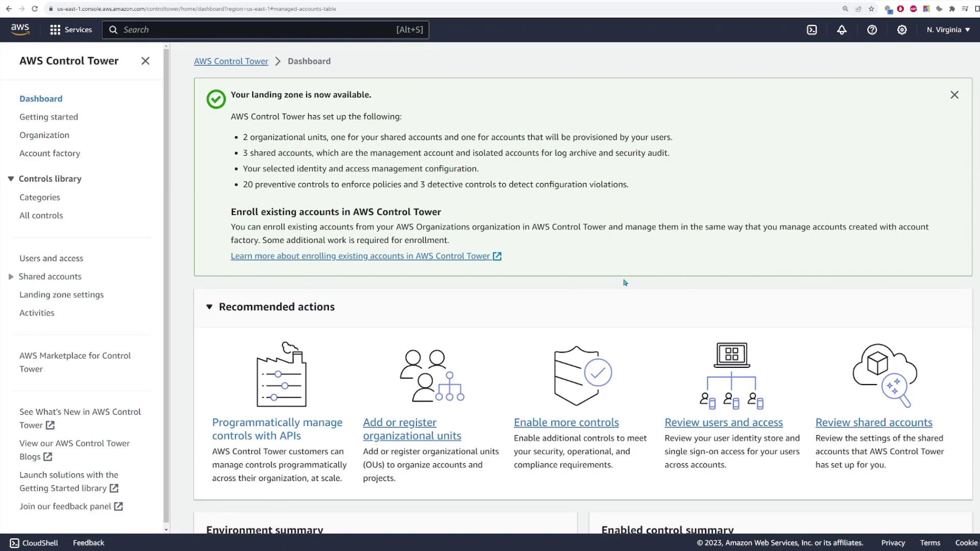This screenshot has height=551, width=980.
Task: Open the settings gear icon
Action: pyautogui.click(x=902, y=30)
